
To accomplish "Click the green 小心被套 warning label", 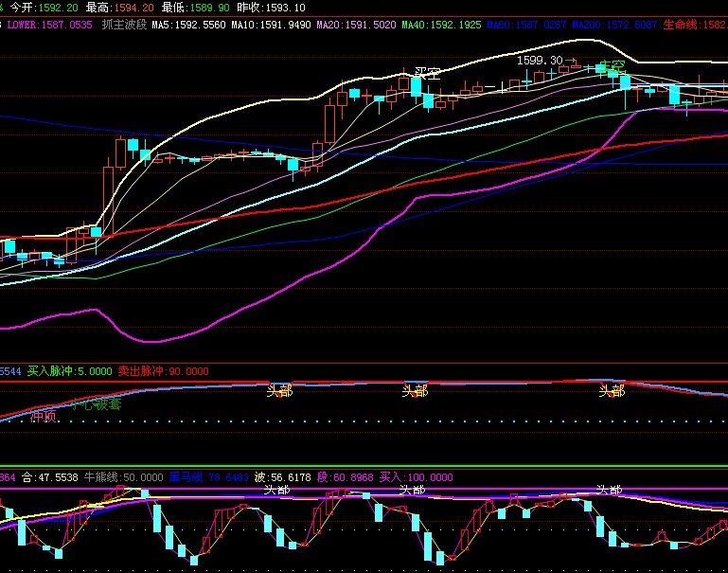I will (x=97, y=404).
